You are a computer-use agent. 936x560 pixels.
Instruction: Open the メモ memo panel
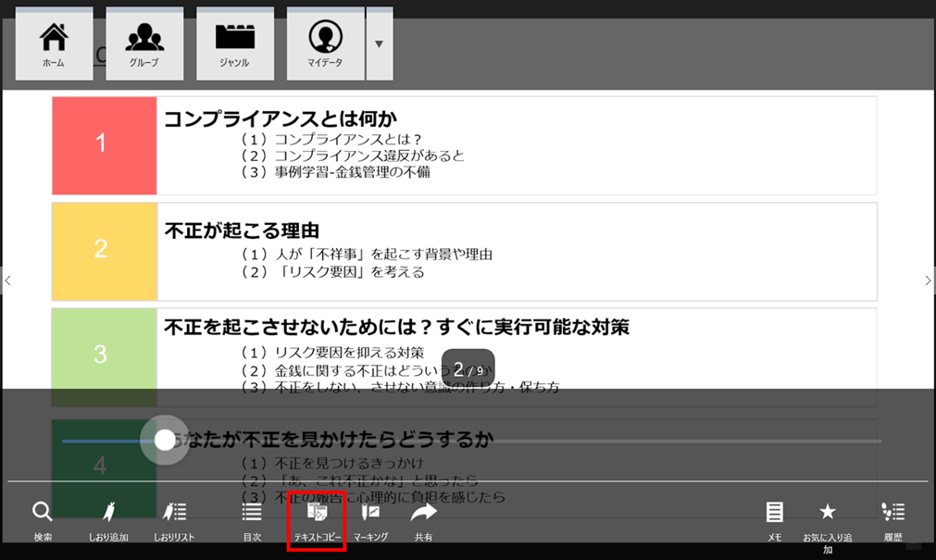(774, 521)
